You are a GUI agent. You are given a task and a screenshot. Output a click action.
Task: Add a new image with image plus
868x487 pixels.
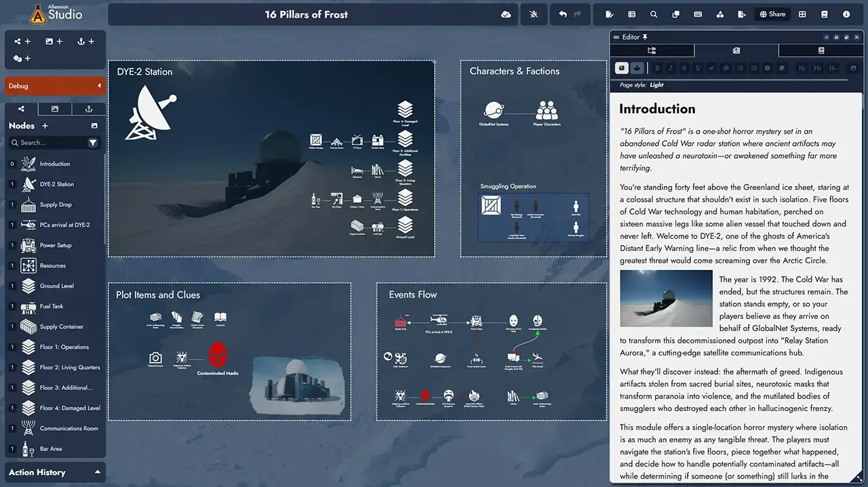[54, 41]
